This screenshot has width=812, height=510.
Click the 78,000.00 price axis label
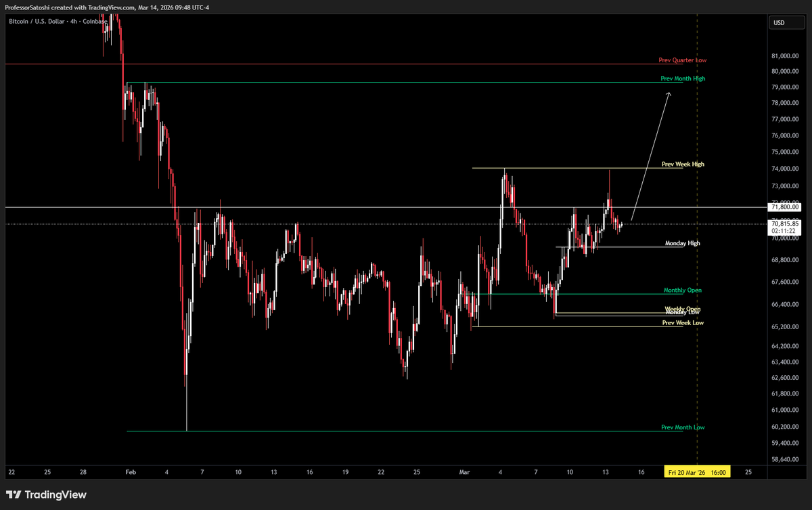click(785, 103)
